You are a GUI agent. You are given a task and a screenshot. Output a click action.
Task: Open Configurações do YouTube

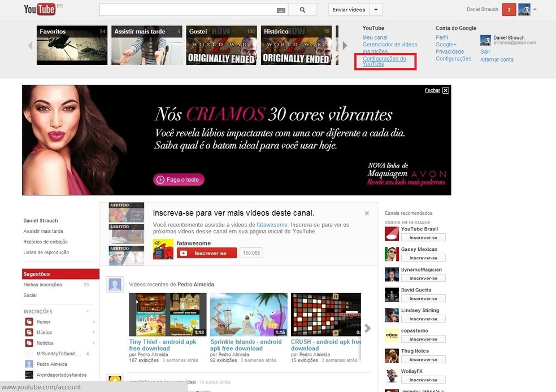tap(385, 61)
